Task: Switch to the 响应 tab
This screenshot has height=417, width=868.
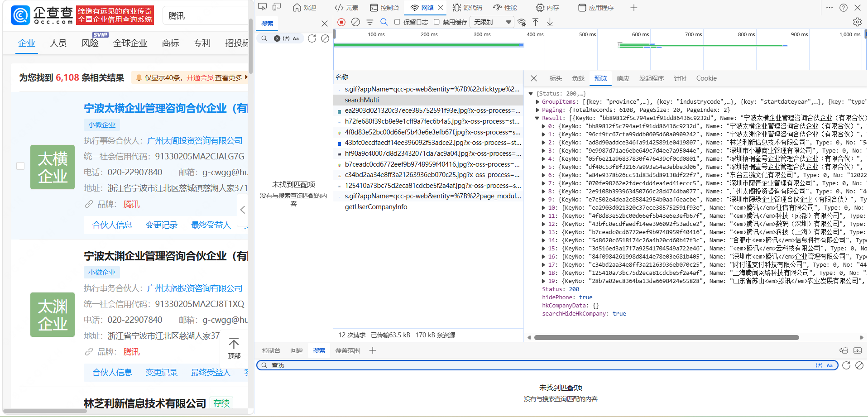Action: click(623, 78)
